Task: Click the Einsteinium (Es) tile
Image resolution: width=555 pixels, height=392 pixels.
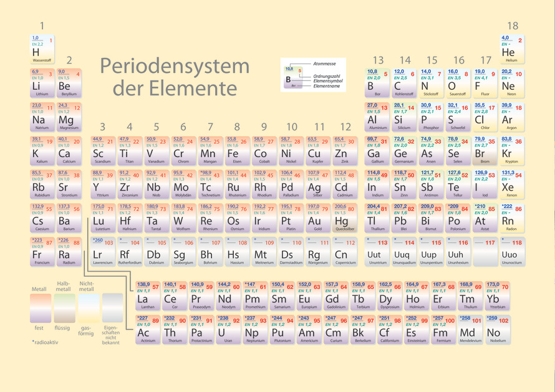Action: 417,330
